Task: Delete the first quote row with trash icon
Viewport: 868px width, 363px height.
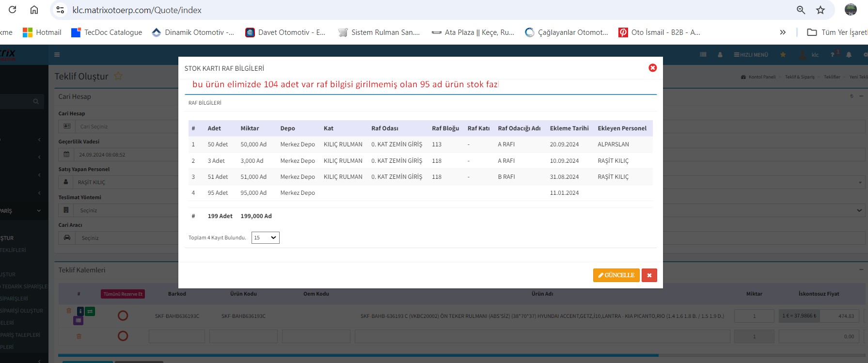Action: click(69, 311)
